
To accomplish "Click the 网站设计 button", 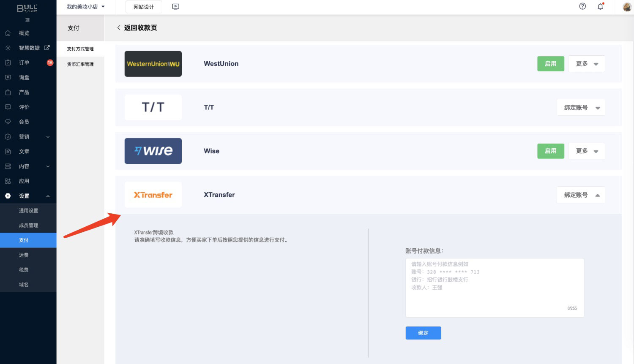I will tap(144, 7).
